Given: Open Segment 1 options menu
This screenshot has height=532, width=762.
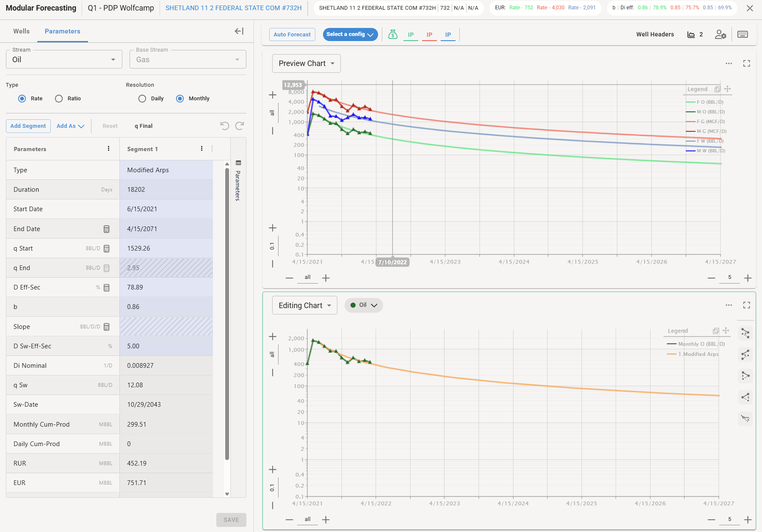Looking at the screenshot, I should coord(202,149).
